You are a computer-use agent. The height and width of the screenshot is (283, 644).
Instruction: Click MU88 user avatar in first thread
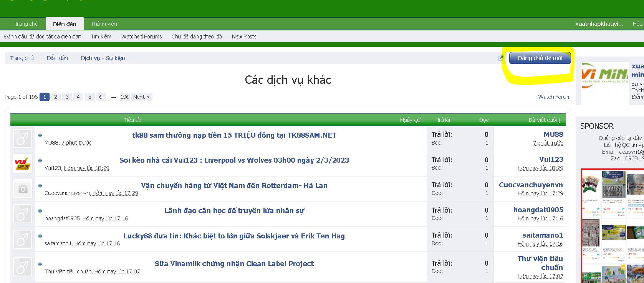coord(23,138)
